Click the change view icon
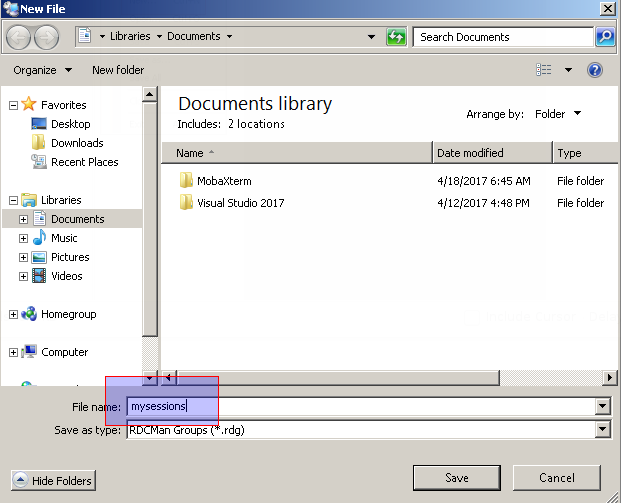This screenshot has width=621, height=503. click(543, 70)
